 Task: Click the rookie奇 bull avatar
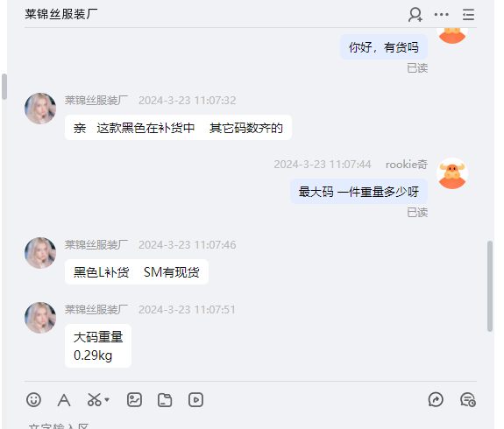coord(452,173)
